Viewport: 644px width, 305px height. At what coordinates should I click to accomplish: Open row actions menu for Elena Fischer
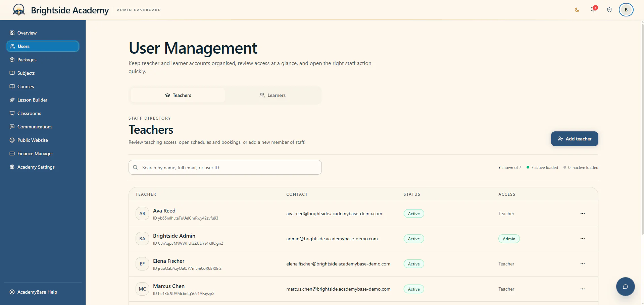coord(583,264)
